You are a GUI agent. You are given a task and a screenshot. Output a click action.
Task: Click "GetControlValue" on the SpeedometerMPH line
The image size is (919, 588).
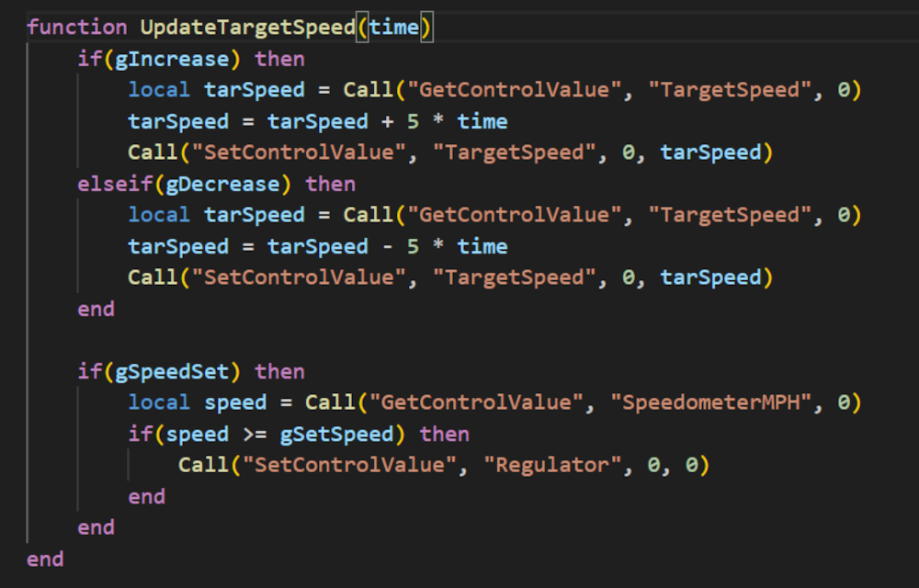476,403
